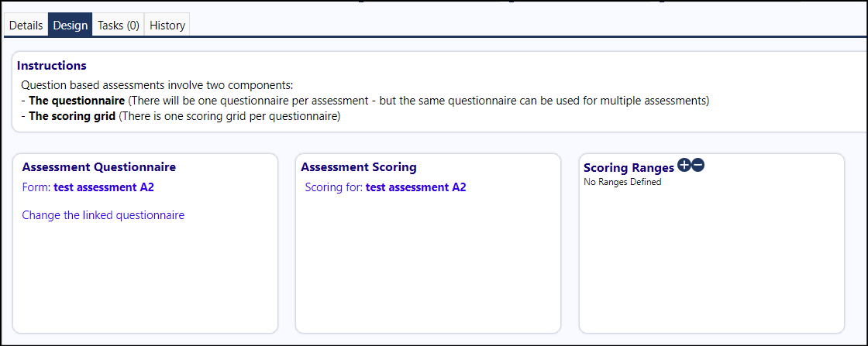Click the Instructions heading
This screenshot has height=346, width=868.
click(51, 66)
